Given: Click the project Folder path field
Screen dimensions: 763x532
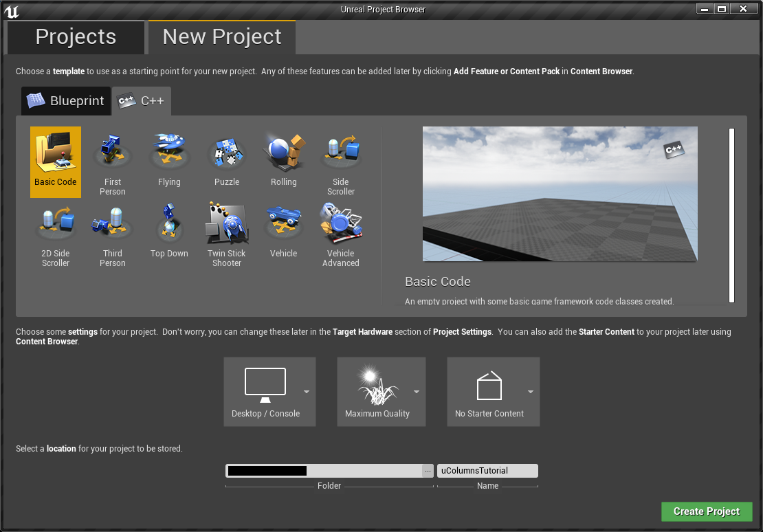Looking at the screenshot, I should [x=324, y=471].
